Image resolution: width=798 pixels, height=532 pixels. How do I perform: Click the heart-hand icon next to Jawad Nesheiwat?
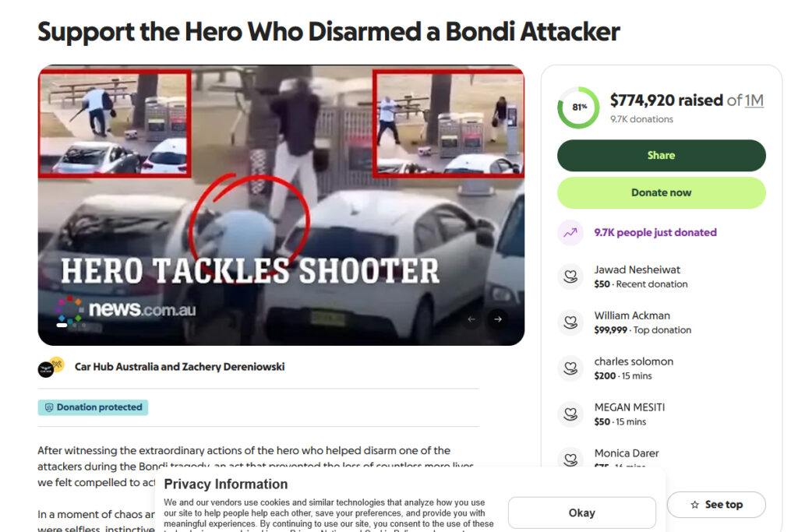[x=570, y=277]
